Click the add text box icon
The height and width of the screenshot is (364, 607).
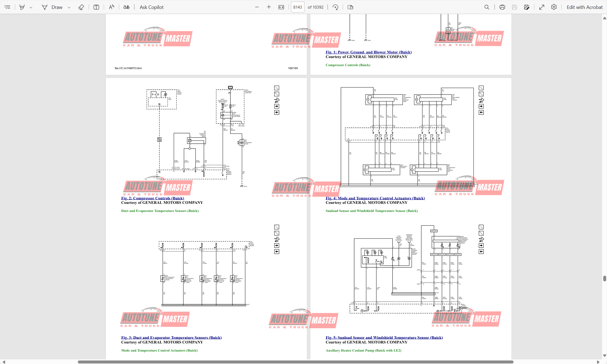(x=96, y=7)
